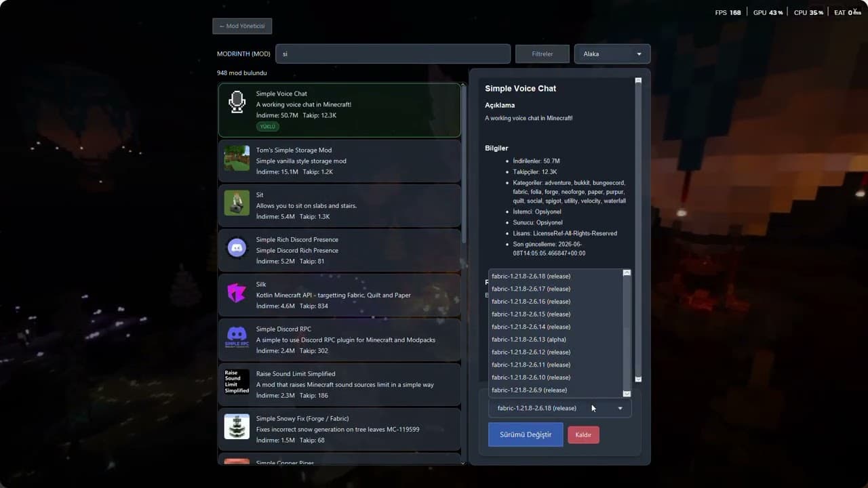
Task: Click the FPS 168 overlay readout
Action: tap(728, 12)
